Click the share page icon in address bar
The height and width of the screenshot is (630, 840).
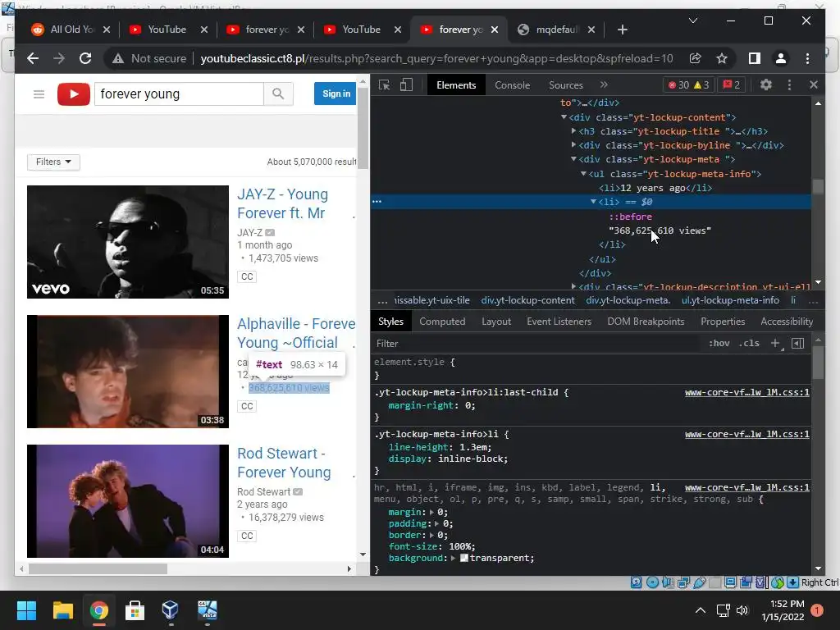coord(696,58)
